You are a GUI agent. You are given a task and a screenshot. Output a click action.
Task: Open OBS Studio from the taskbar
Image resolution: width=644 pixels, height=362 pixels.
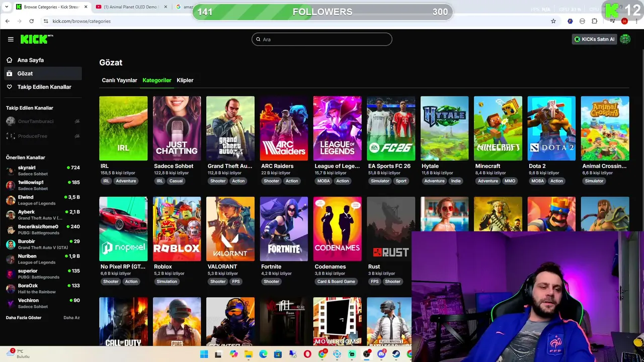point(366,354)
